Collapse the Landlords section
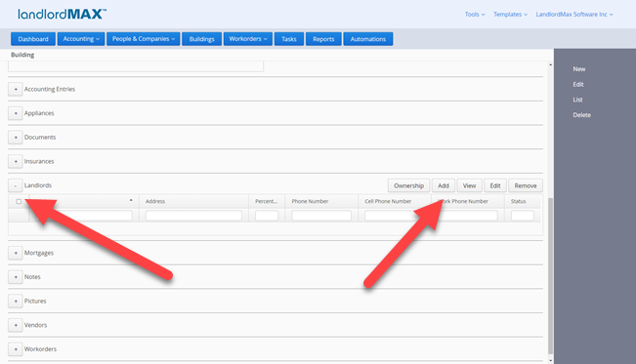This screenshot has width=636, height=364. [x=16, y=185]
